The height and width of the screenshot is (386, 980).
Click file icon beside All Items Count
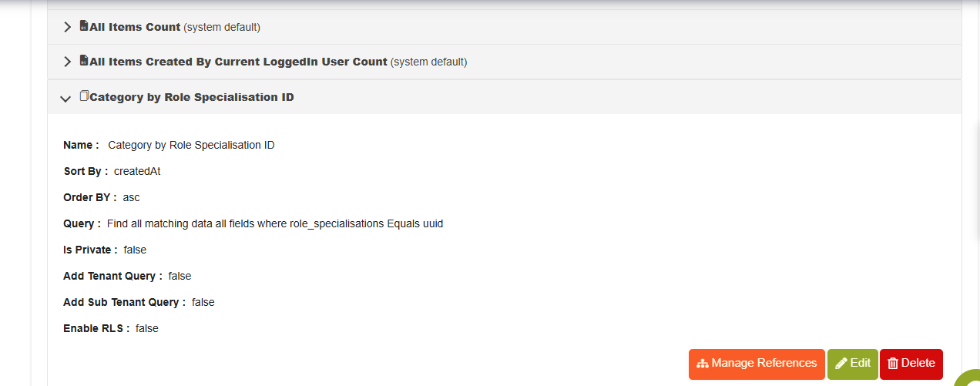coord(84,26)
